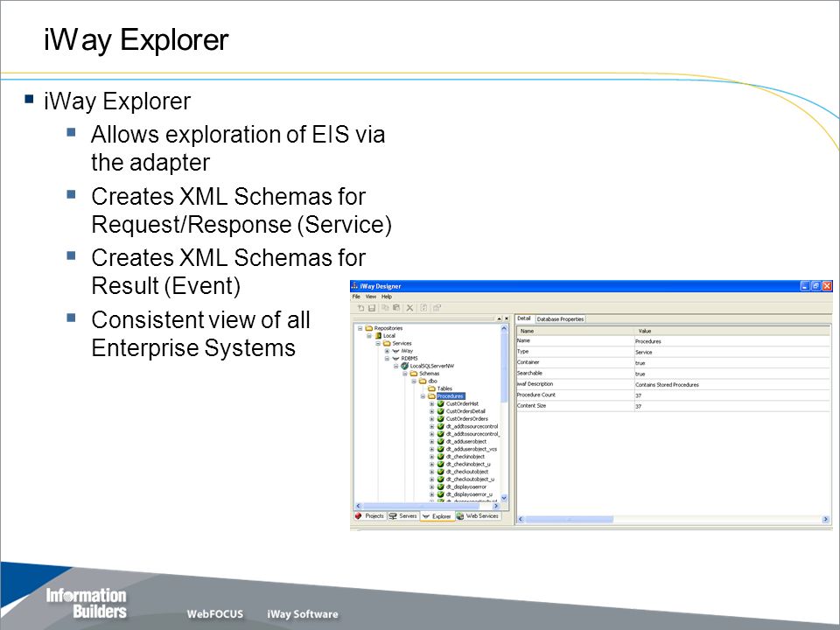Image resolution: width=840 pixels, height=630 pixels.
Task: Switch to the Servers bottom tab
Action: coord(402,516)
